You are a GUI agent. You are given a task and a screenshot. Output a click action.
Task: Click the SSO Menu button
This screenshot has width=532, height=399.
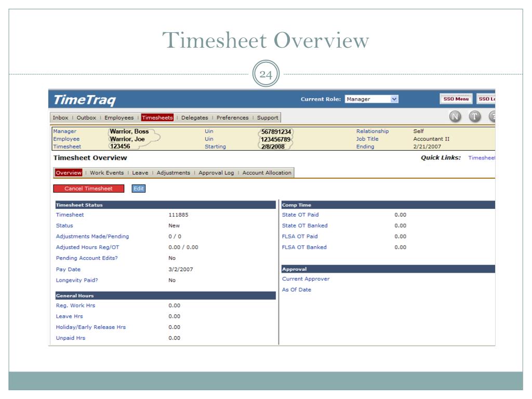click(x=456, y=99)
